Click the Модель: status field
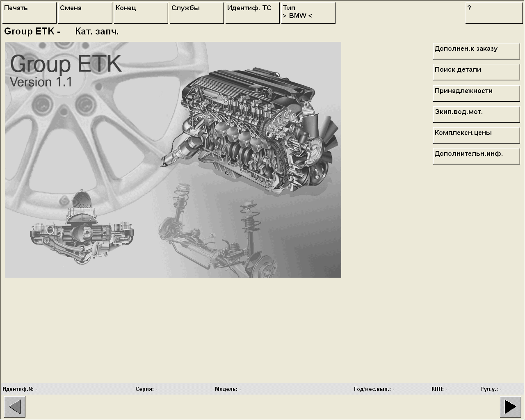This screenshot has width=525, height=420. click(228, 389)
